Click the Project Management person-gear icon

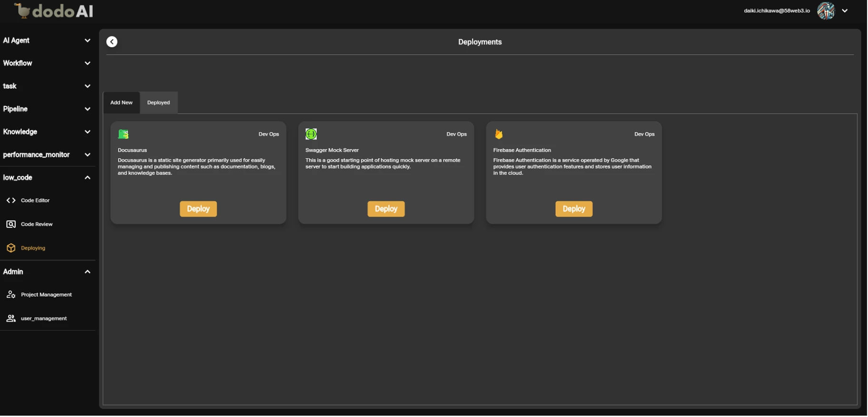click(x=11, y=295)
